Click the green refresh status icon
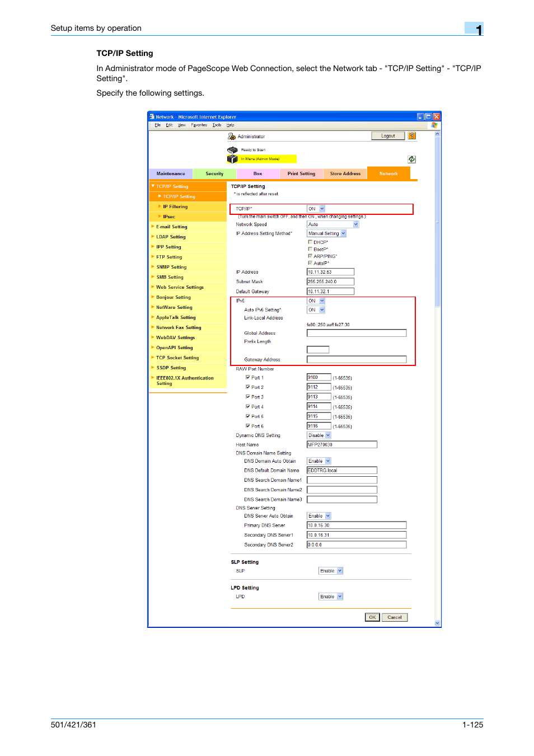Image resolution: width=534 pixels, height=756 pixels. [411, 159]
